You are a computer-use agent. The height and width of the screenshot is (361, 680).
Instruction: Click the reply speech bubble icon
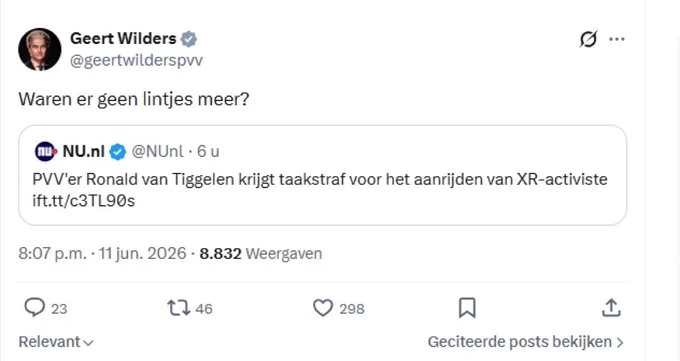click(34, 308)
